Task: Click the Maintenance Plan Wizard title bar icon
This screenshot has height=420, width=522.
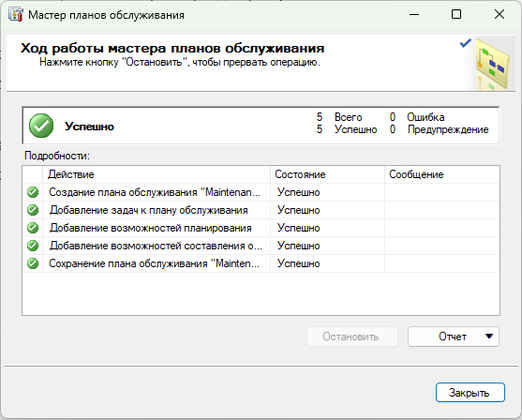Action: coord(16,15)
